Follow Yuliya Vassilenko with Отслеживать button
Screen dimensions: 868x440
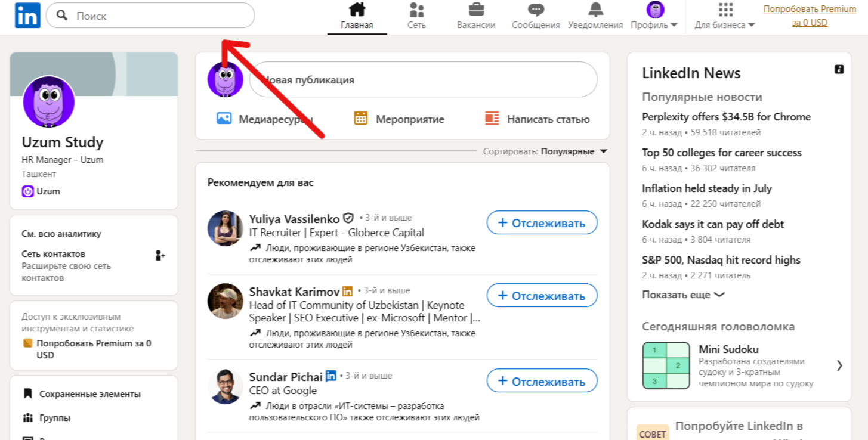point(542,222)
